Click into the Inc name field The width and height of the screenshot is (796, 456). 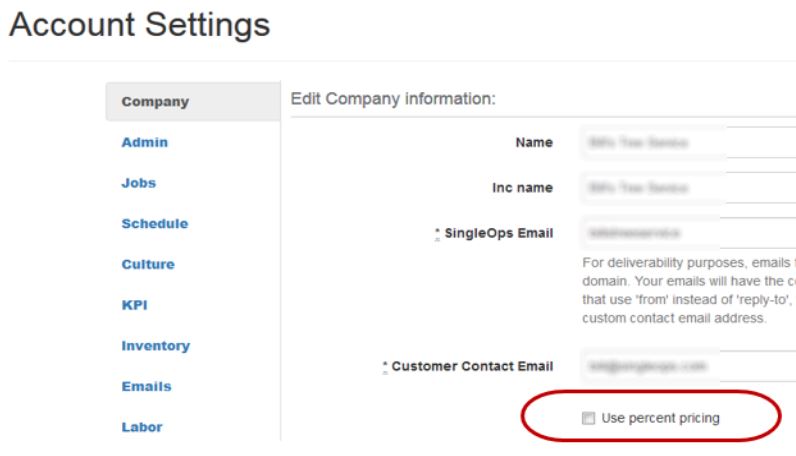(x=688, y=188)
